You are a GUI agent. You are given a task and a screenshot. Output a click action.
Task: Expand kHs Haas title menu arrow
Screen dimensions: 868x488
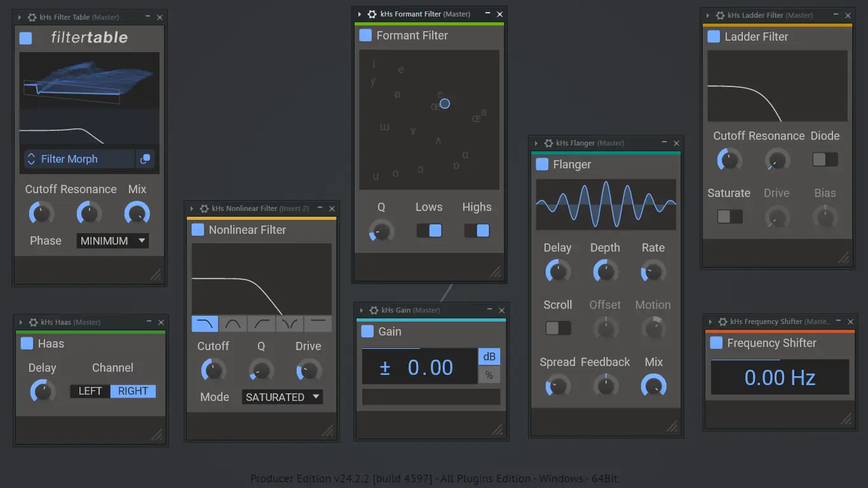pos(21,322)
